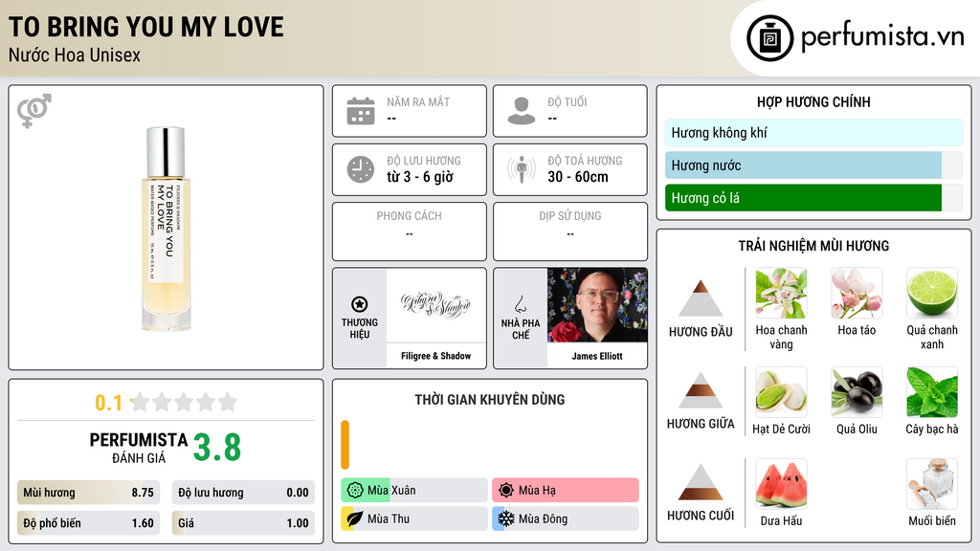The image size is (980, 551).
Task: Click the Mùa Đông season label
Action: coord(544,518)
